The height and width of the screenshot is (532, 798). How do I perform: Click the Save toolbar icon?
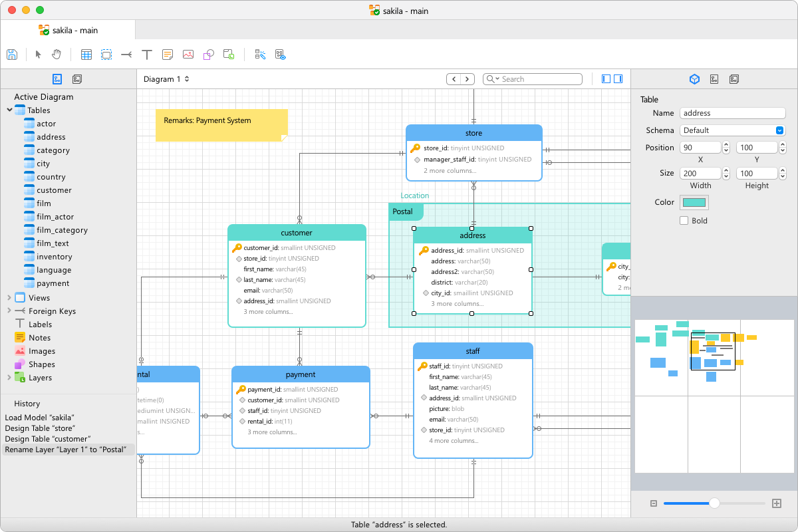(12, 55)
